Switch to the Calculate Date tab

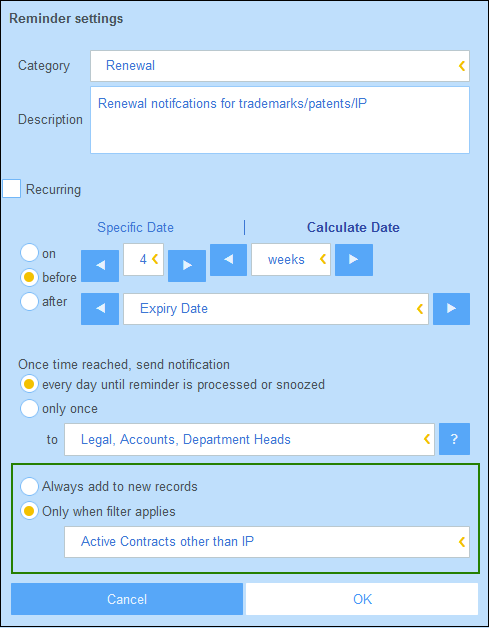pos(353,227)
